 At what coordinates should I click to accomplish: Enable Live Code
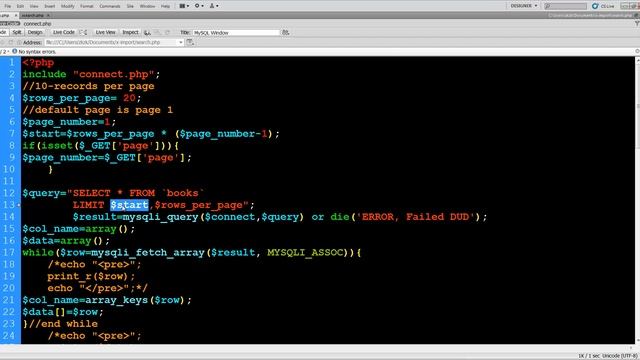click(x=64, y=32)
